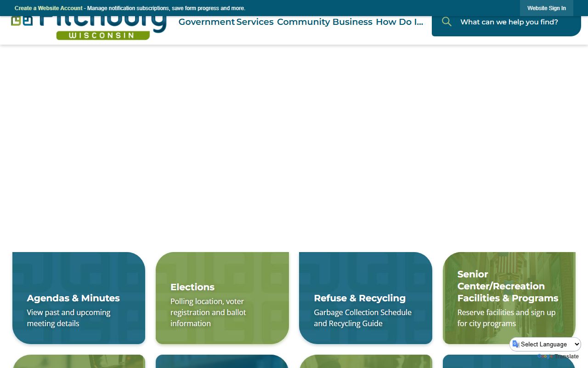588x368 pixels.
Task: Expand the Community navigation menu
Action: [x=303, y=22]
